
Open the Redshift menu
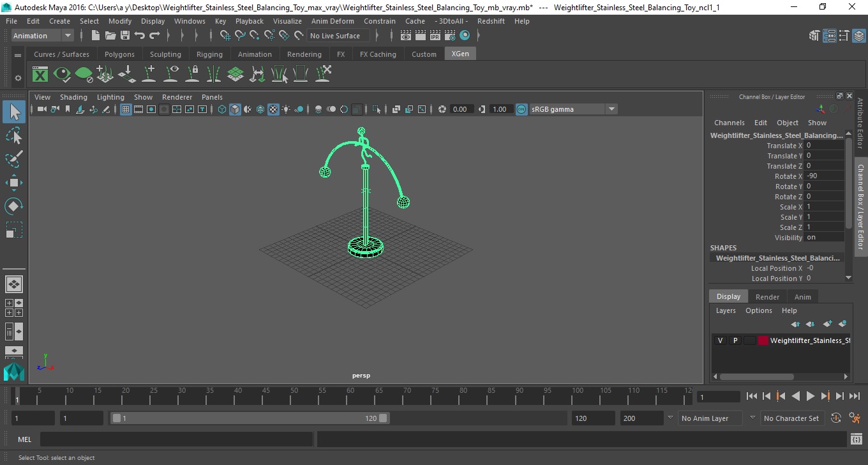click(491, 21)
